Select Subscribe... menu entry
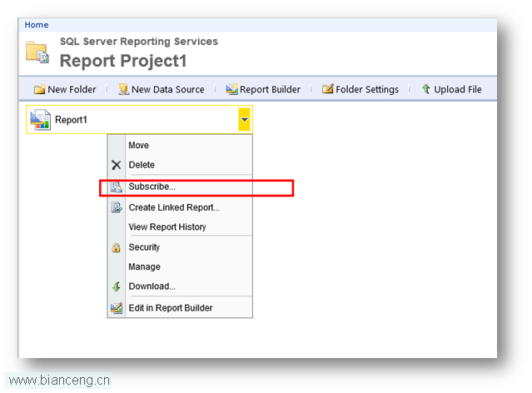The height and width of the screenshot is (393, 532). (152, 187)
